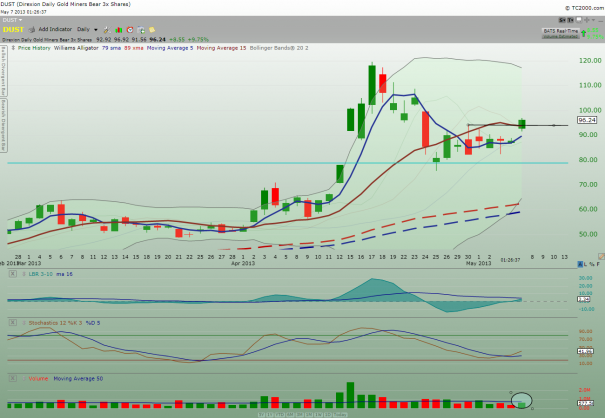Close the LBR 3-10 indicator pane
Viewport: 605px width, 418px height.
[13, 274]
